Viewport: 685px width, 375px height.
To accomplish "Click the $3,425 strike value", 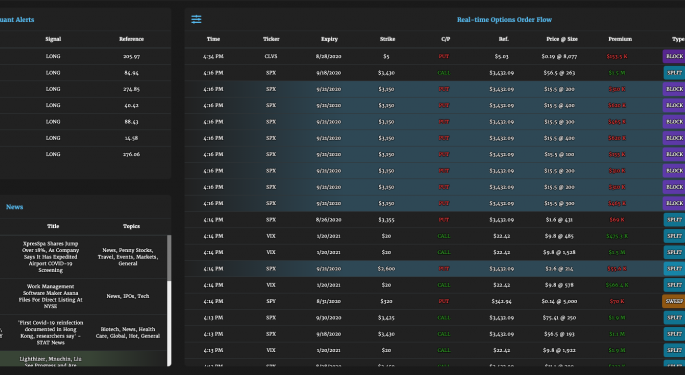I will click(x=386, y=317).
